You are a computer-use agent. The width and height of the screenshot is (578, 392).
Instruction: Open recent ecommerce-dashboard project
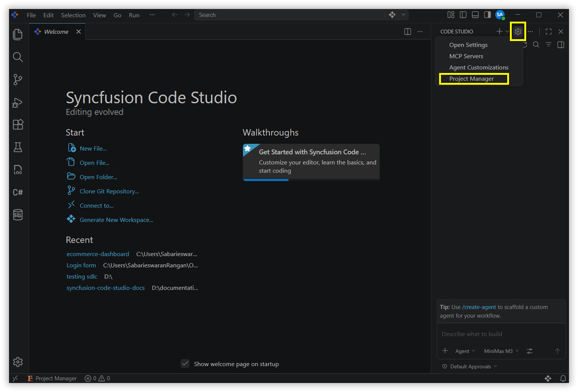pyautogui.click(x=98, y=254)
